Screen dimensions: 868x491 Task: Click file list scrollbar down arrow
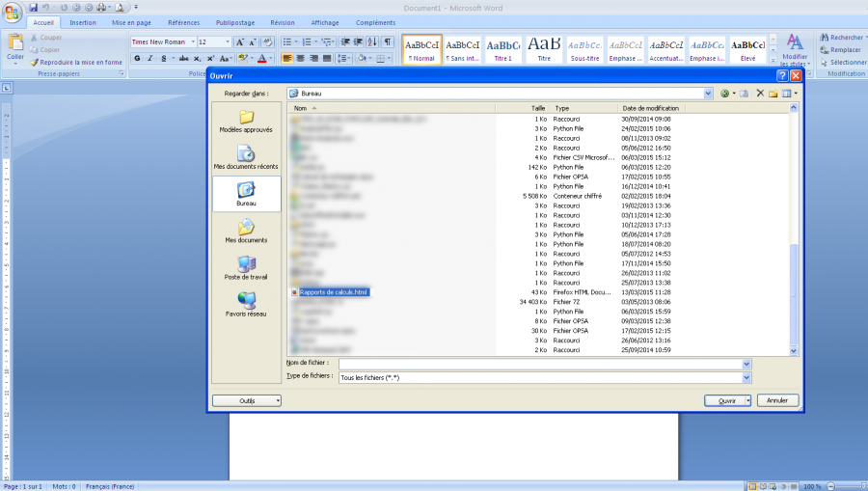794,351
